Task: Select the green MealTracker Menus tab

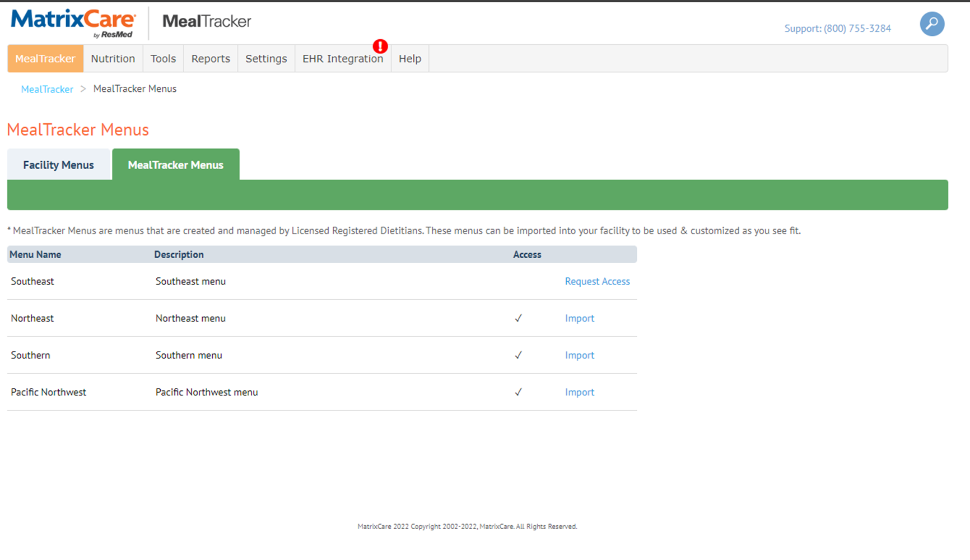Action: click(176, 165)
